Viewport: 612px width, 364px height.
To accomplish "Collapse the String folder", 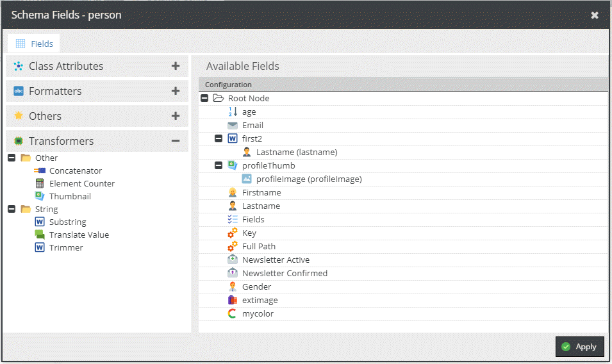I will pos(12,210).
